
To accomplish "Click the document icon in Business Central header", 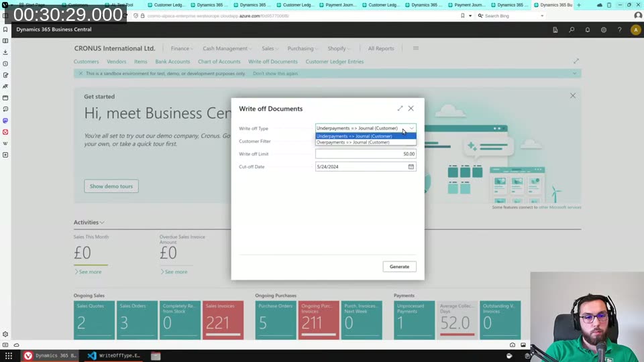I will tap(555, 29).
